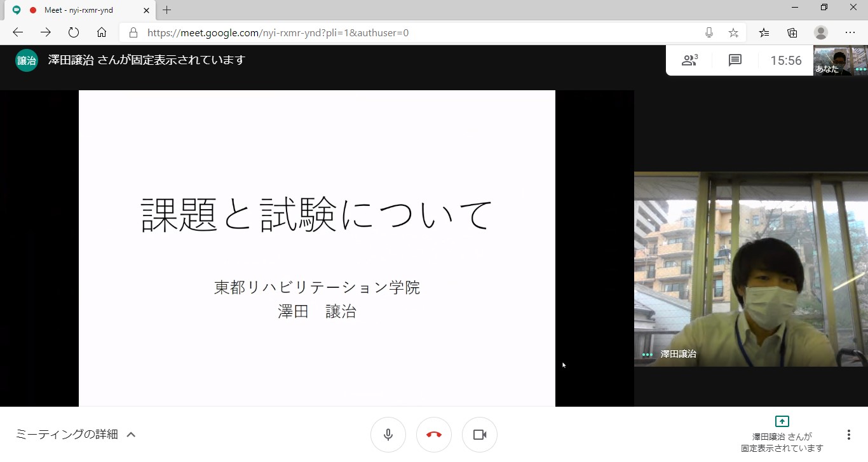868x462 pixels.
Task: Open the participants list icon
Action: [x=689, y=60]
